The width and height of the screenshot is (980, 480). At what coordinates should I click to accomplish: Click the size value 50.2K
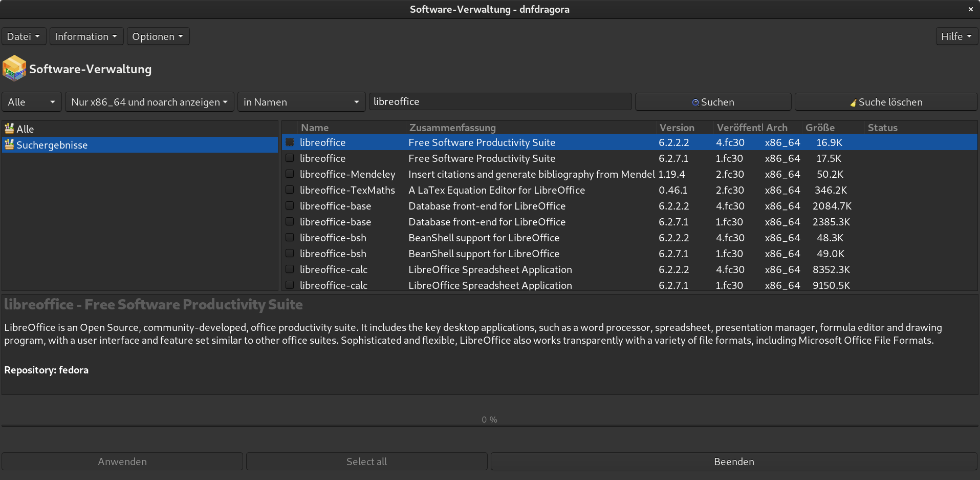tap(830, 174)
